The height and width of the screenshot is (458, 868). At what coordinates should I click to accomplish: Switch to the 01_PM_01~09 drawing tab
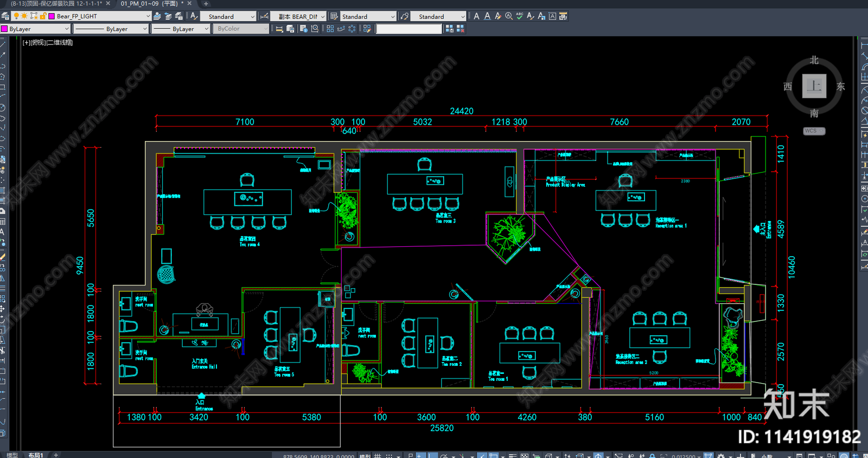point(150,4)
